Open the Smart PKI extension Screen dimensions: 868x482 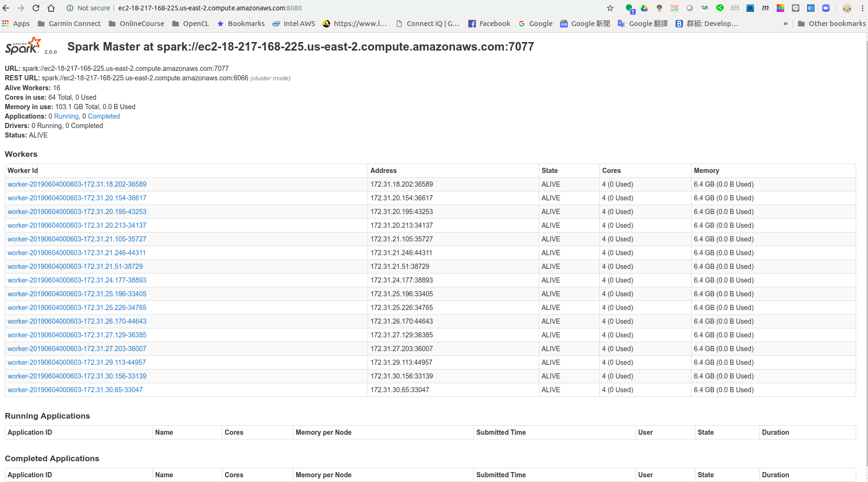(675, 8)
